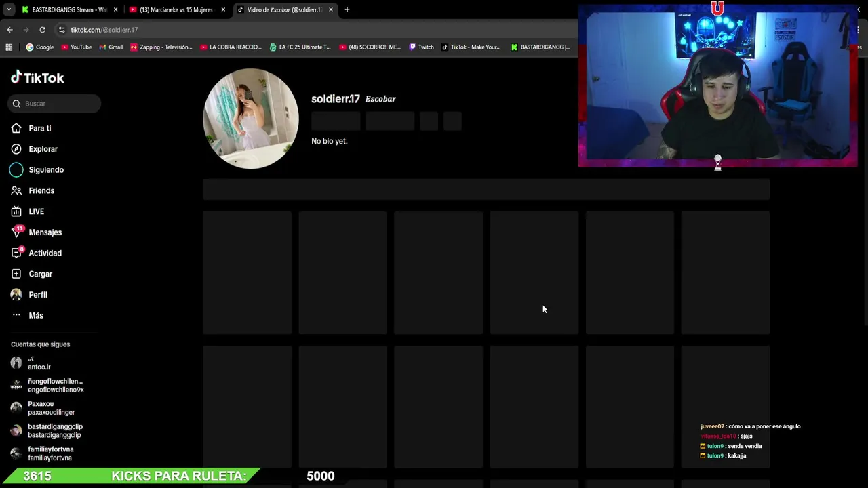Expand the Más options
868x488 pixels.
[x=36, y=316]
